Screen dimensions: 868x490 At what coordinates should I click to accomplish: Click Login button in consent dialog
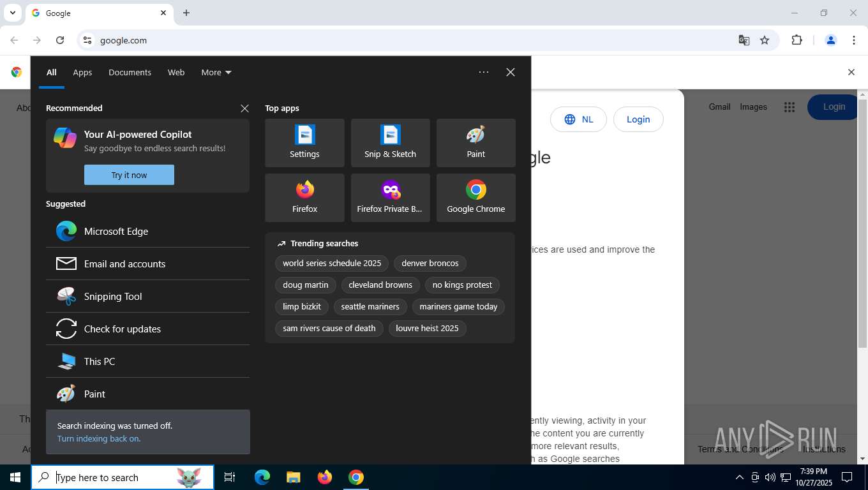point(638,119)
